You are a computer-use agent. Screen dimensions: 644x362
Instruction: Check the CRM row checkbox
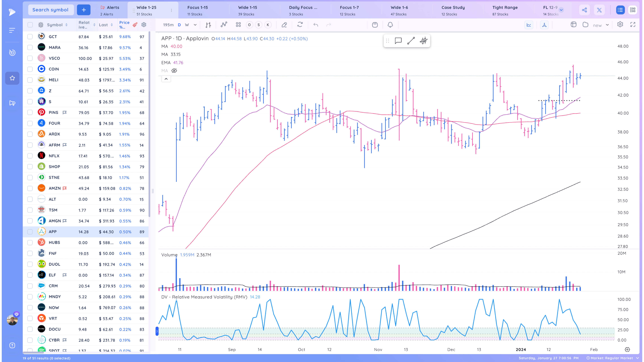click(30, 286)
